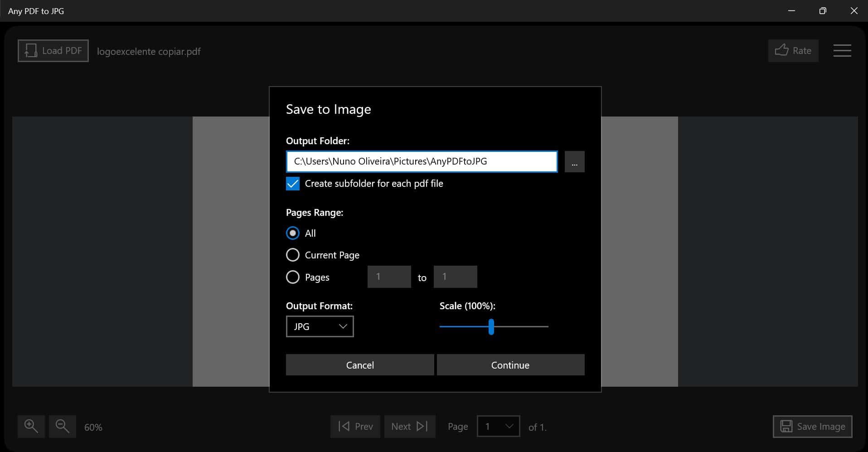The height and width of the screenshot is (452, 868).
Task: Click the Save Image disk button
Action: pyautogui.click(x=812, y=427)
